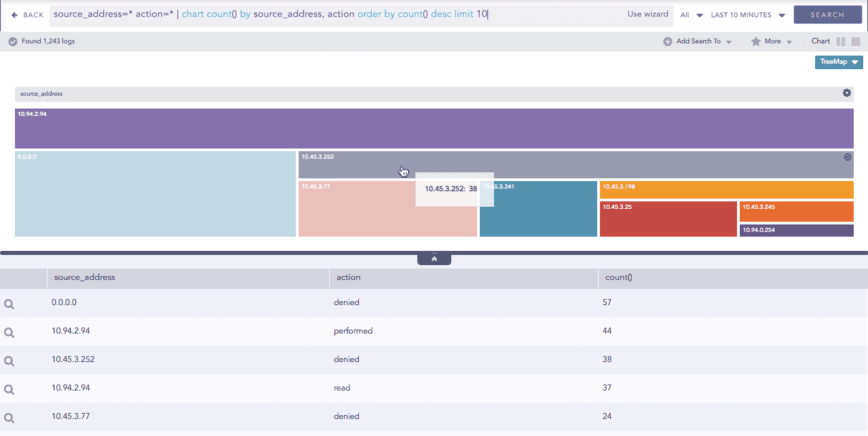The height and width of the screenshot is (436, 868).
Task: Open the settings gear on the source_address panel
Action: coord(846,93)
